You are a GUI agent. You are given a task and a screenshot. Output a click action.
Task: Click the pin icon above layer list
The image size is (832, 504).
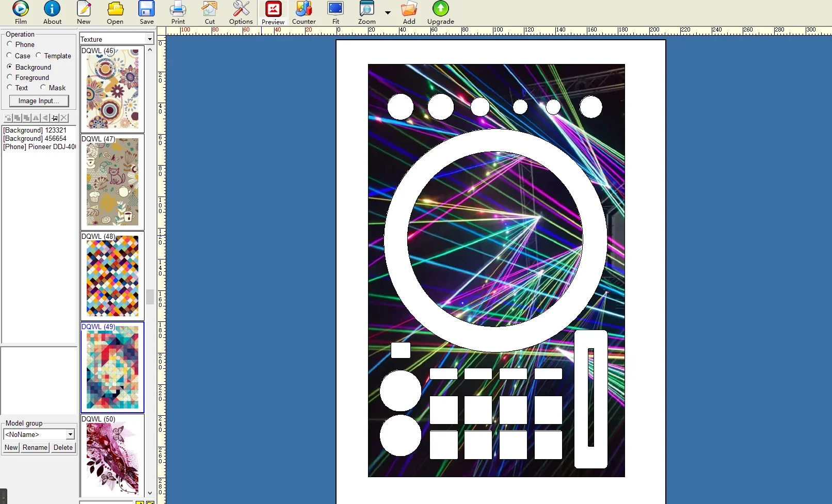coord(55,118)
